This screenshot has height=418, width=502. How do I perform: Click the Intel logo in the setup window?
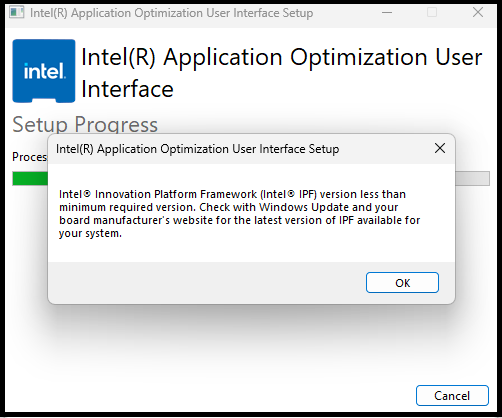coord(44,71)
